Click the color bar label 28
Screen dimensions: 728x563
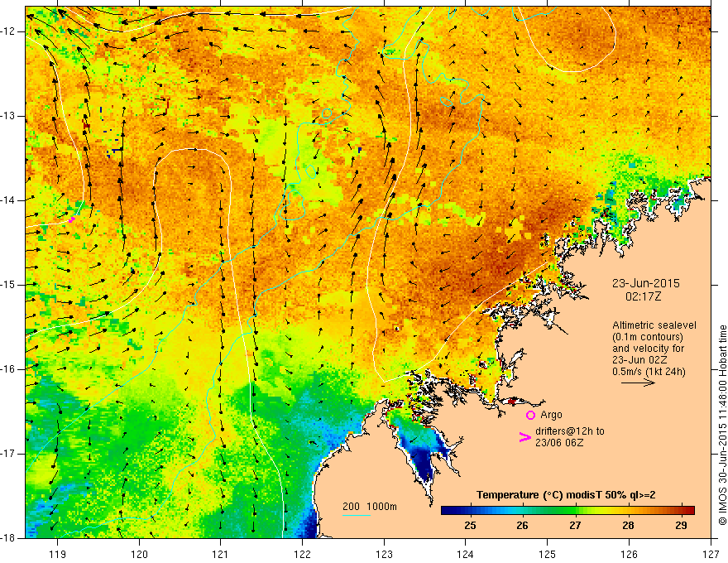click(628, 526)
